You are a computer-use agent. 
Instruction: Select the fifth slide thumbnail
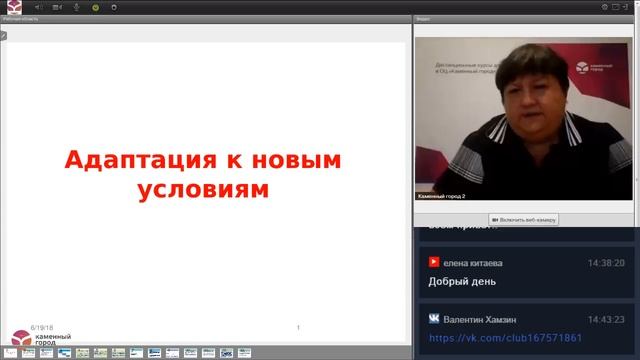pos(82,353)
